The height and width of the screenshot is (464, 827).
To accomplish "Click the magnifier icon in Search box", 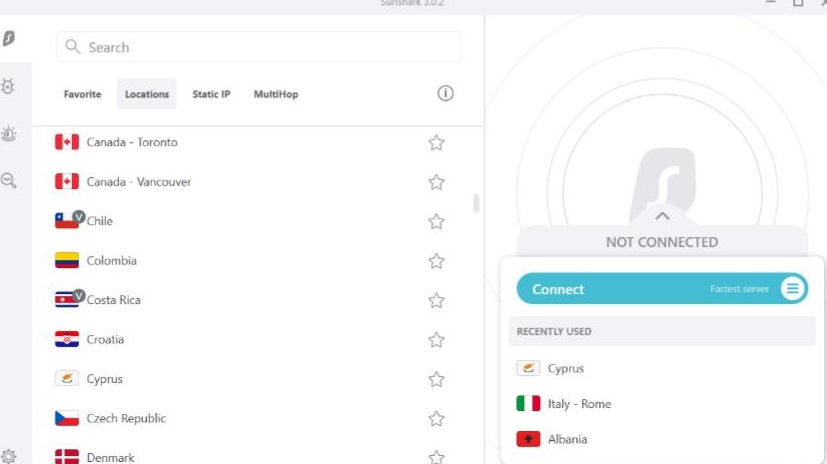I will (73, 46).
